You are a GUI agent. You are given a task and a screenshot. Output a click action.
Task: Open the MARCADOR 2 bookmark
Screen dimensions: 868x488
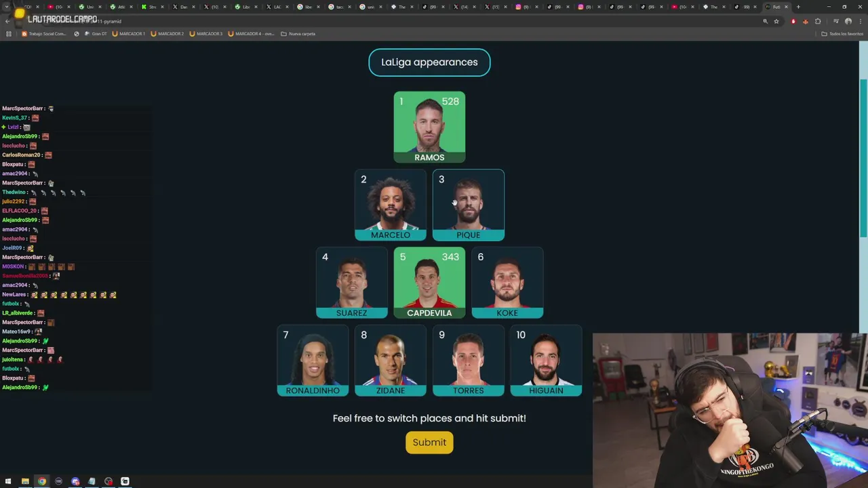[167, 33]
